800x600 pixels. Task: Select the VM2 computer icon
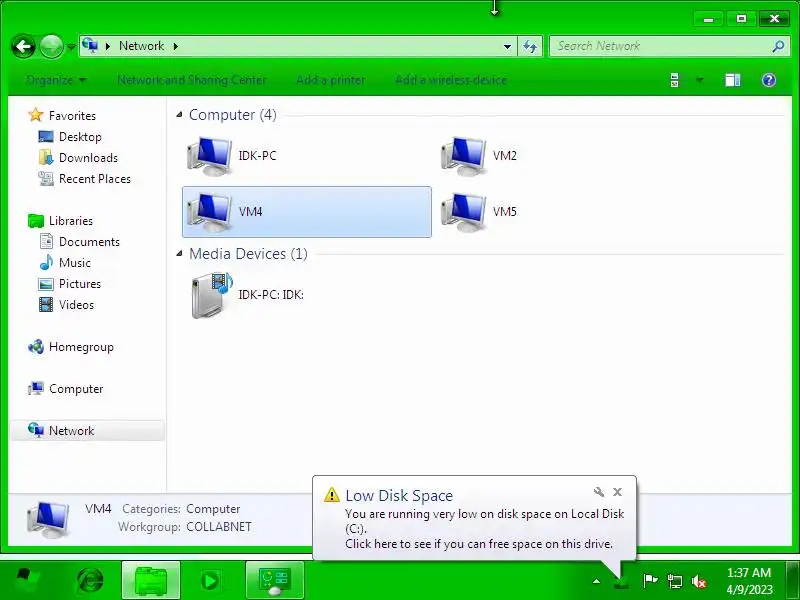coord(464,156)
